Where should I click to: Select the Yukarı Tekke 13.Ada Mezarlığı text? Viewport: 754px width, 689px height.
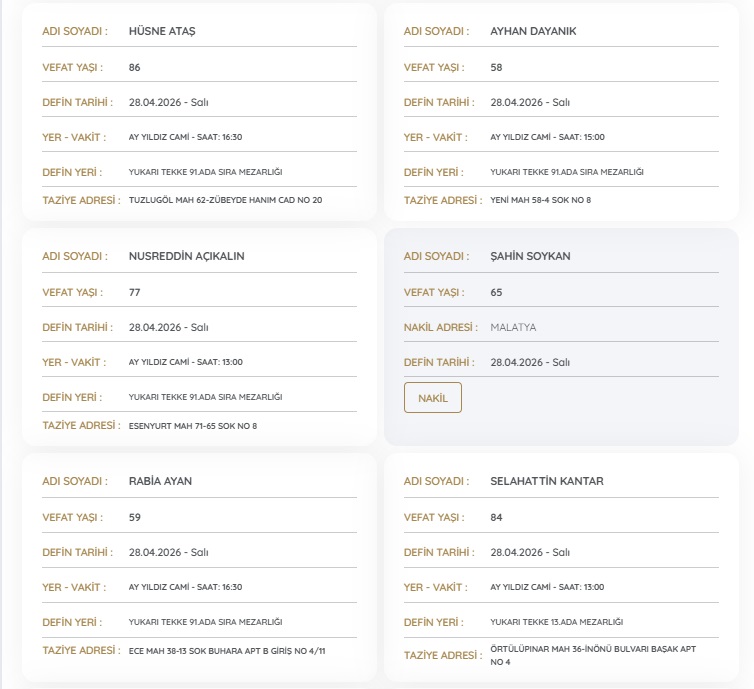tap(556, 622)
